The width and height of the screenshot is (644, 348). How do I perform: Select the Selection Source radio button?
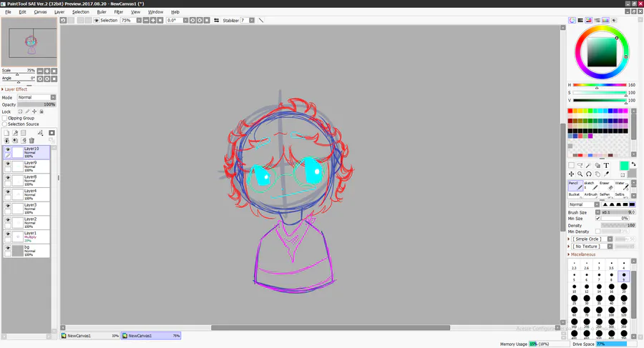(5, 124)
